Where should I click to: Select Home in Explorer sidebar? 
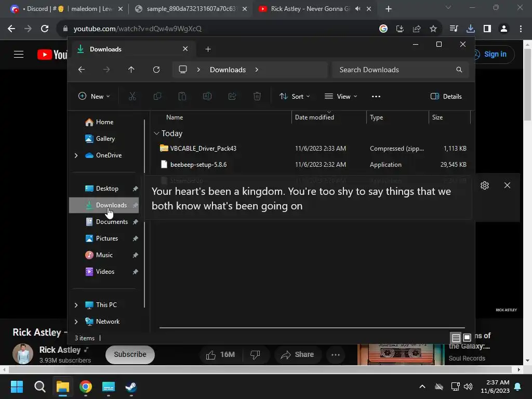[104, 122]
